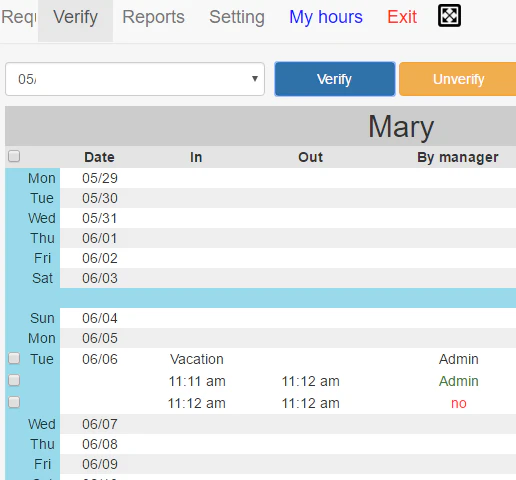Click the blue Verify button
This screenshot has width=516, height=480.
pos(335,79)
